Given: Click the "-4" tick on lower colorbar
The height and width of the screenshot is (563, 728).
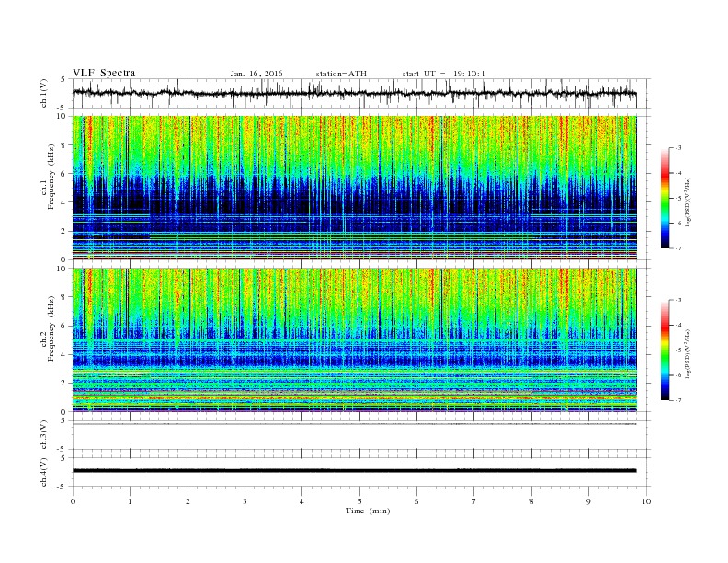Looking at the screenshot, I should tap(677, 325).
